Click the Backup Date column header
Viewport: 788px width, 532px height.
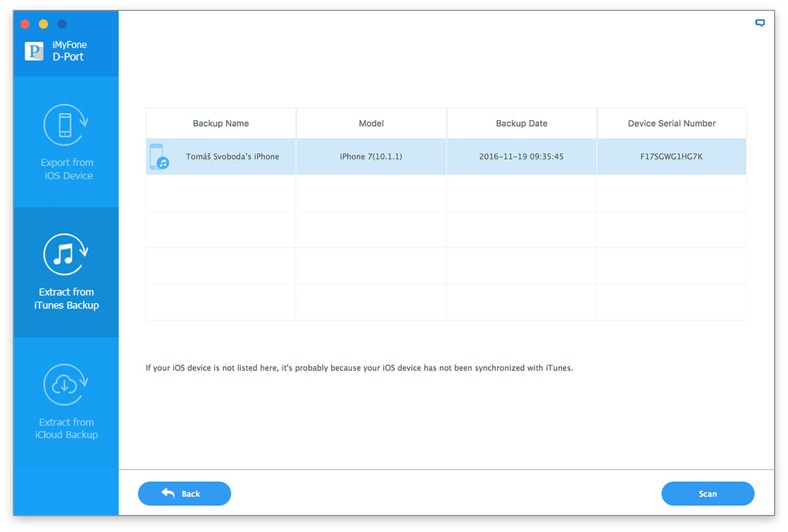(521, 123)
